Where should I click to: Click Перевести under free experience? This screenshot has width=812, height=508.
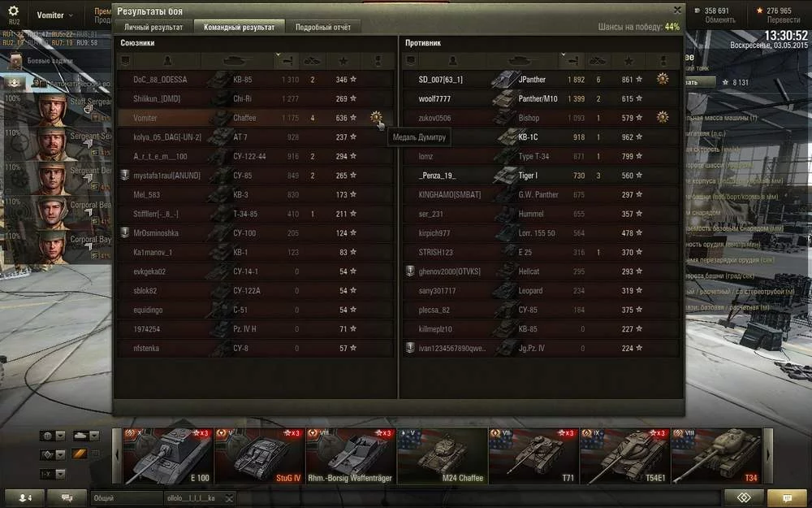pyautogui.click(x=784, y=20)
